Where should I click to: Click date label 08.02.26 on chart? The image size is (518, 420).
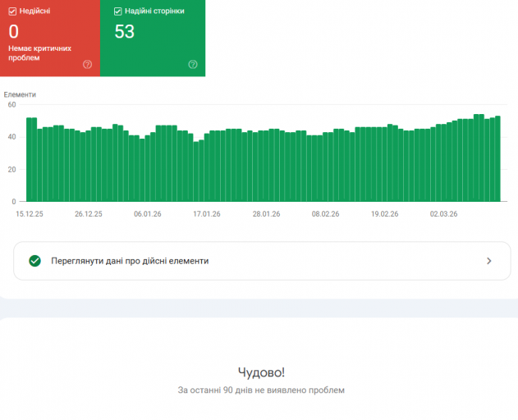(325, 214)
